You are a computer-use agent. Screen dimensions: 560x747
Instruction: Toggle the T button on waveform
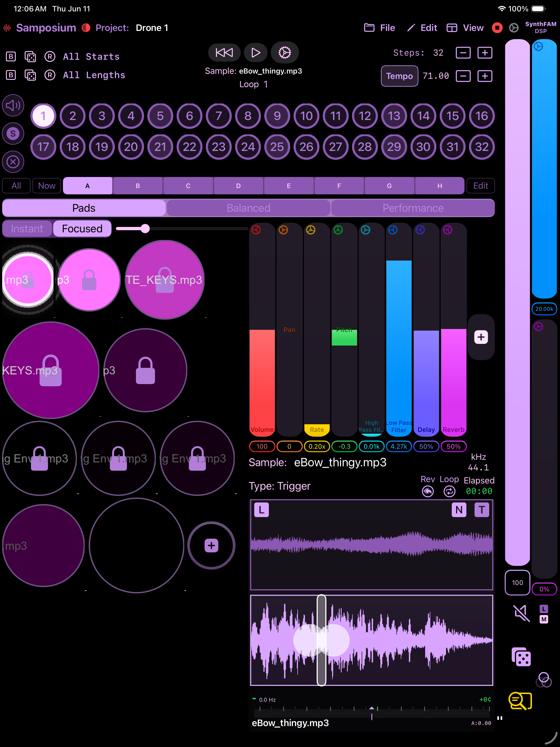[x=482, y=510]
